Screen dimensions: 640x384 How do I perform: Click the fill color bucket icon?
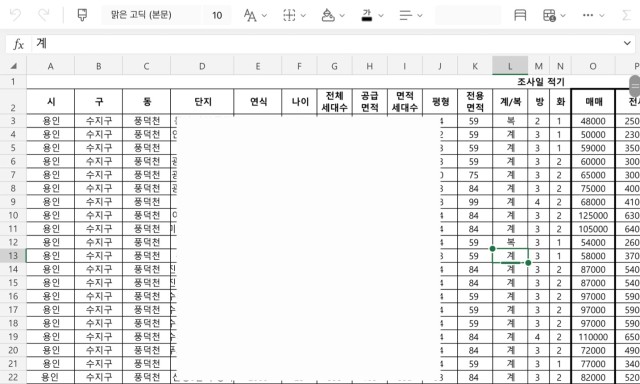click(328, 16)
